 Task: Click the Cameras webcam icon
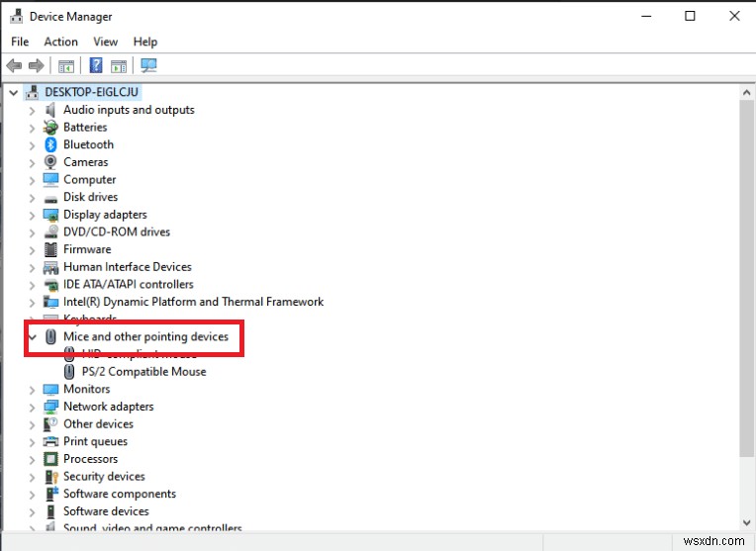[50, 162]
